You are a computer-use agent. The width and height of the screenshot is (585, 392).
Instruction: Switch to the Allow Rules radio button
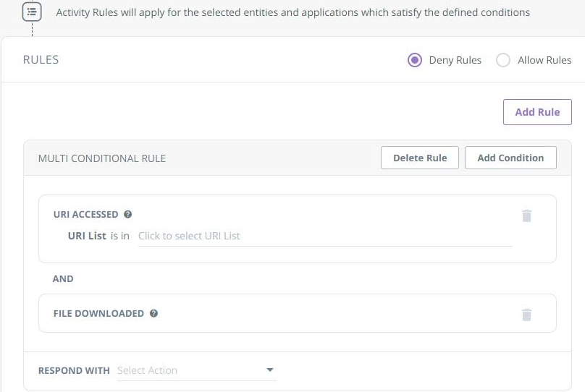[503, 60]
